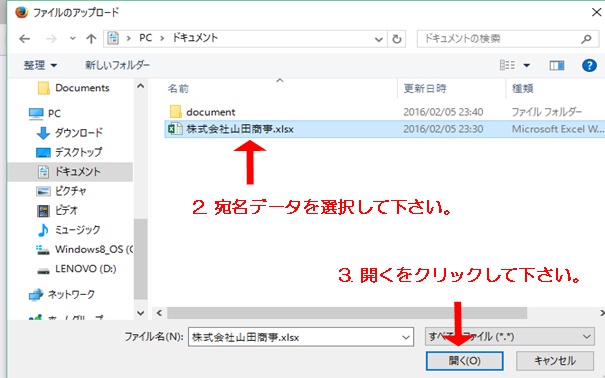Screen dimensions: 605x378
Task: Select ドキュメント in the sidebar
Action: coord(70,172)
